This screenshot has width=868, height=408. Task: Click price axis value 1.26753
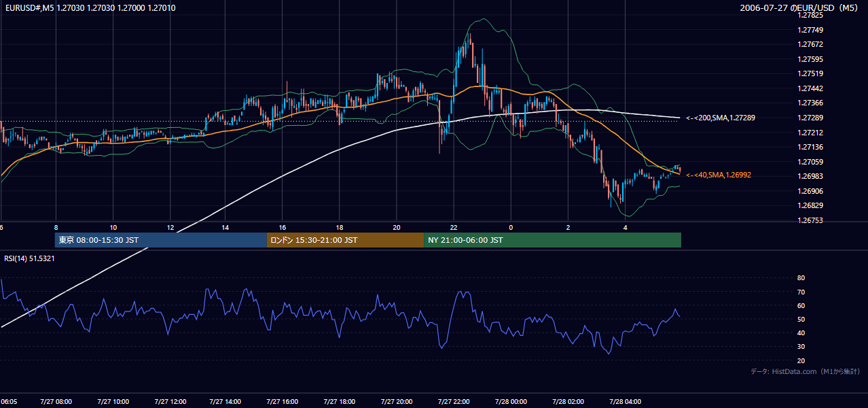click(x=810, y=220)
